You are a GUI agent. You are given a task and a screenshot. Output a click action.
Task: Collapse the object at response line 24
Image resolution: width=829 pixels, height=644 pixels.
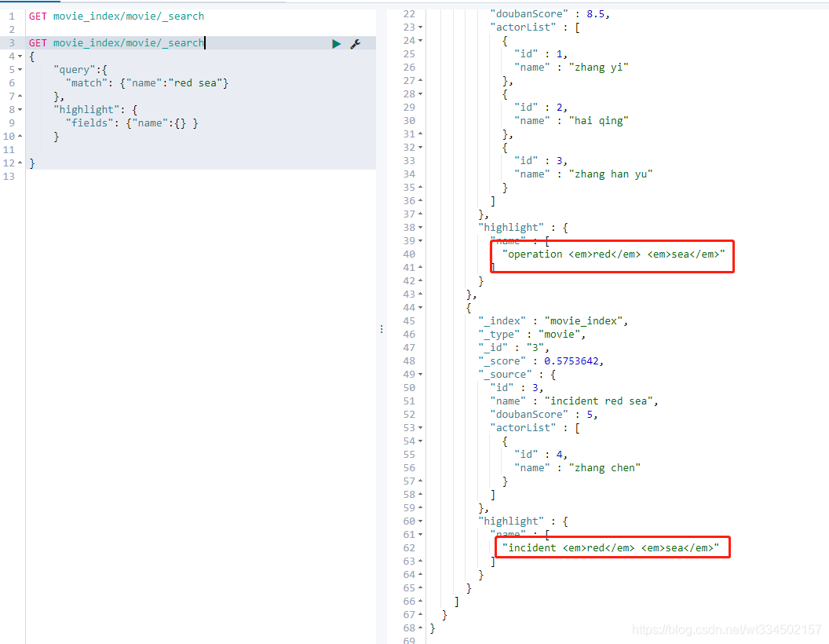420,40
